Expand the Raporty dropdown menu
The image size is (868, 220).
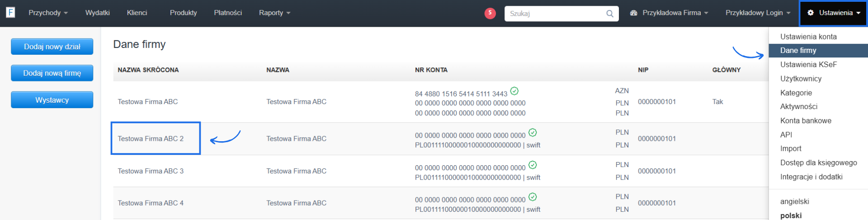[275, 13]
